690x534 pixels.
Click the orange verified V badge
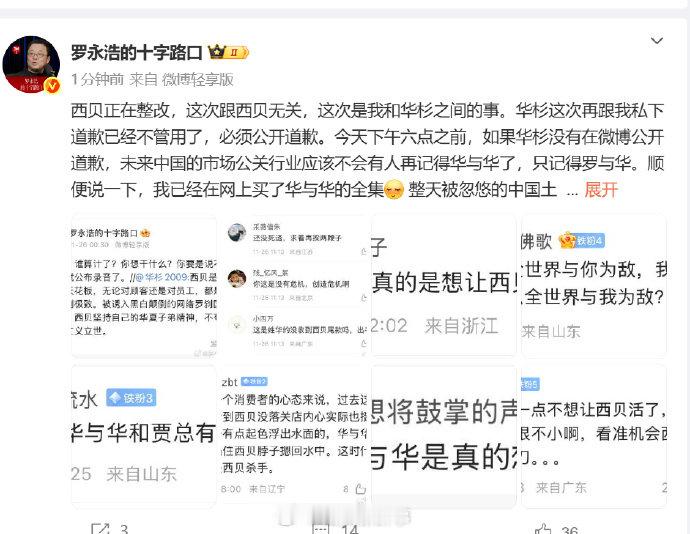(x=52, y=85)
